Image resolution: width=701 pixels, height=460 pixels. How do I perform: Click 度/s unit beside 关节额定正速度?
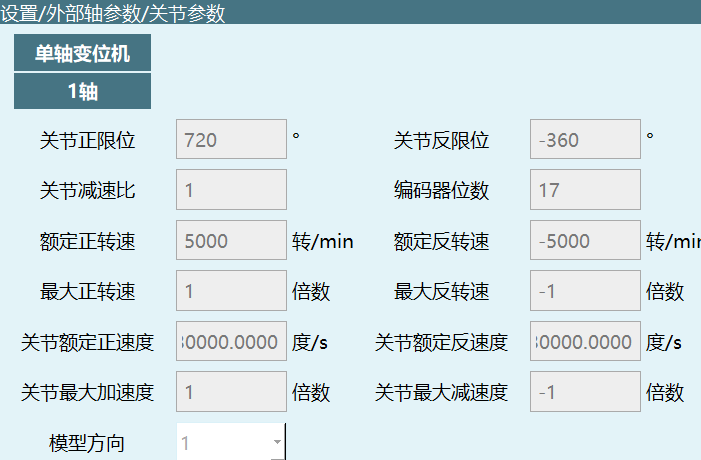(309, 342)
